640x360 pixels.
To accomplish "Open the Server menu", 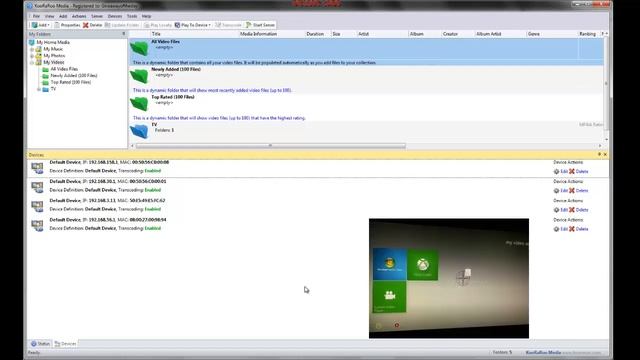I will [x=97, y=16].
